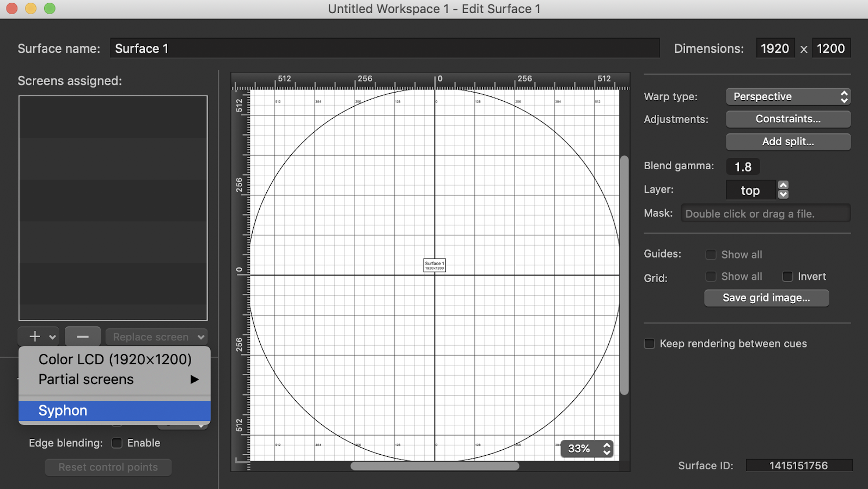Enable Edge blending checkbox
This screenshot has width=868, height=489.
[x=117, y=443]
